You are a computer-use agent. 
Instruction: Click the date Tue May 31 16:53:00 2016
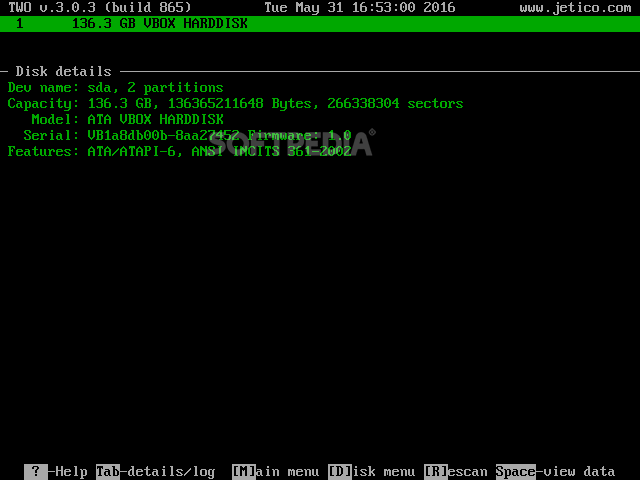(360, 8)
